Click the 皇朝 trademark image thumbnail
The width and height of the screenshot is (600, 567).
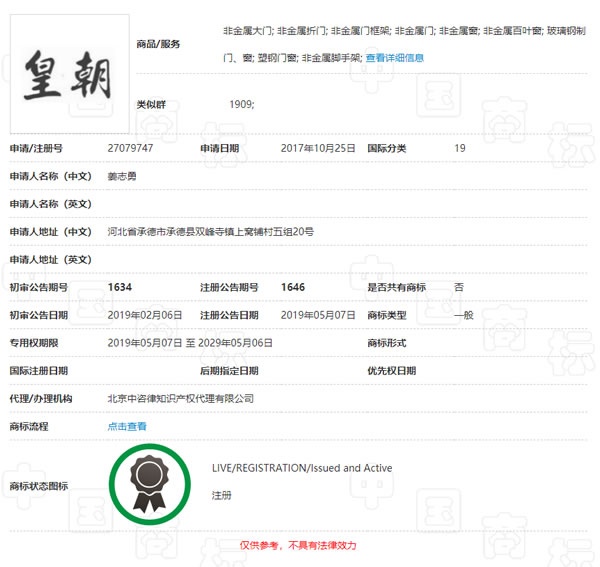[70, 74]
